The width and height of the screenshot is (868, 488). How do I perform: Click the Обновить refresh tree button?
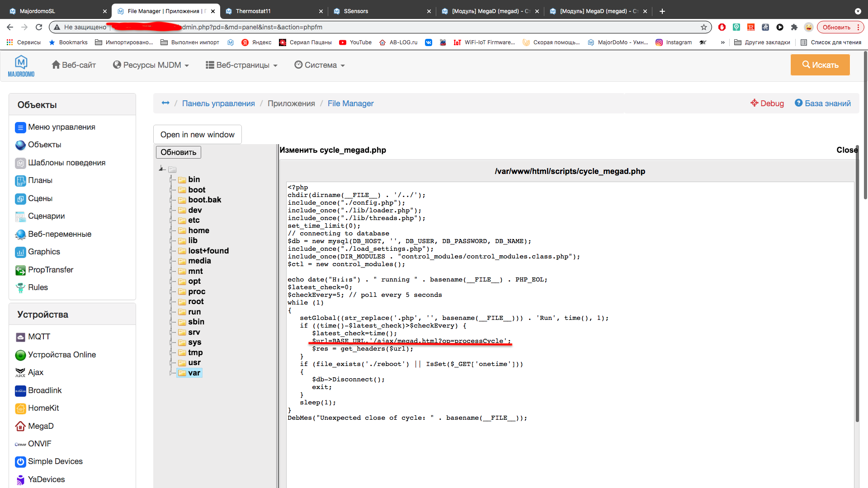point(178,152)
